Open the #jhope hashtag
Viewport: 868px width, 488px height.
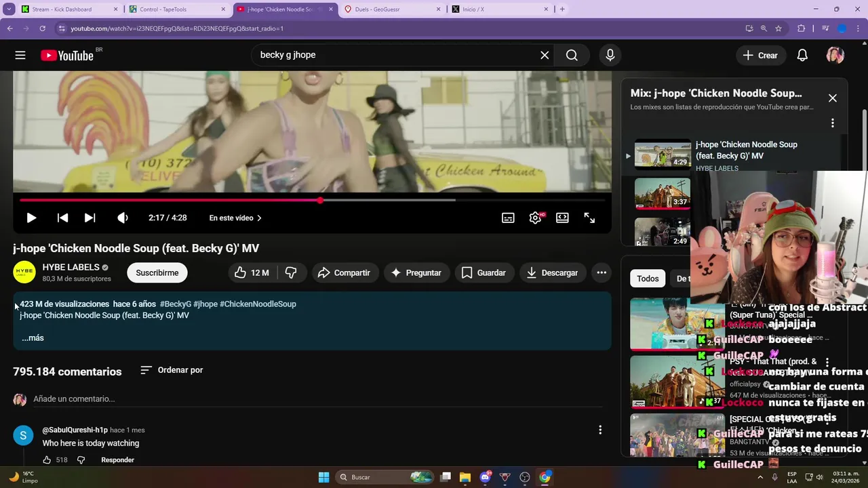pos(205,304)
